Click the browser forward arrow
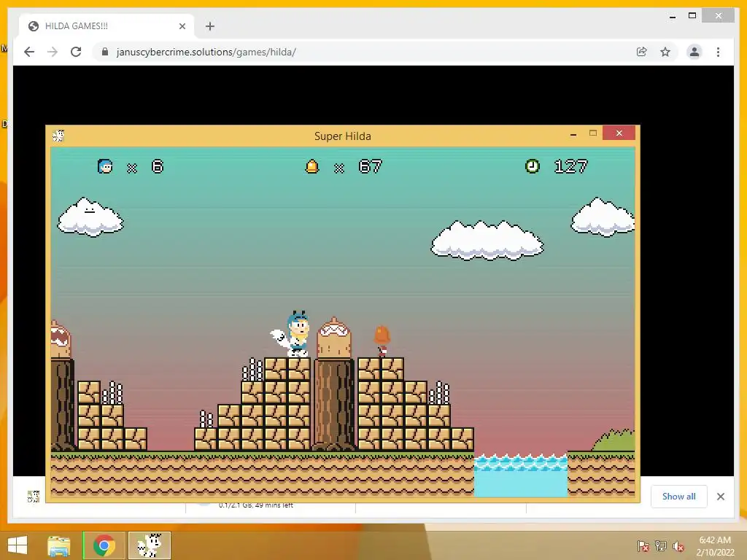747x560 pixels. click(x=53, y=52)
